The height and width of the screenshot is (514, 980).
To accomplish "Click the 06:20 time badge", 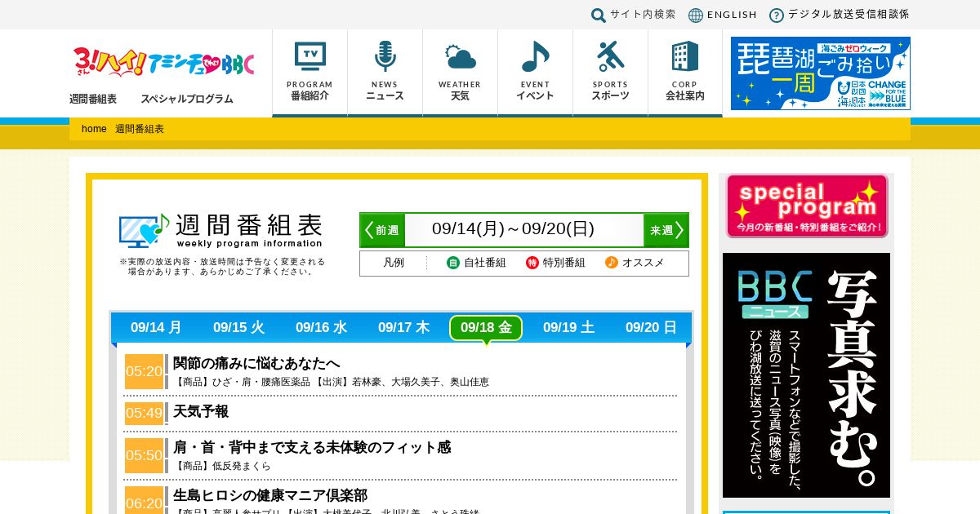I will pyautogui.click(x=145, y=501).
